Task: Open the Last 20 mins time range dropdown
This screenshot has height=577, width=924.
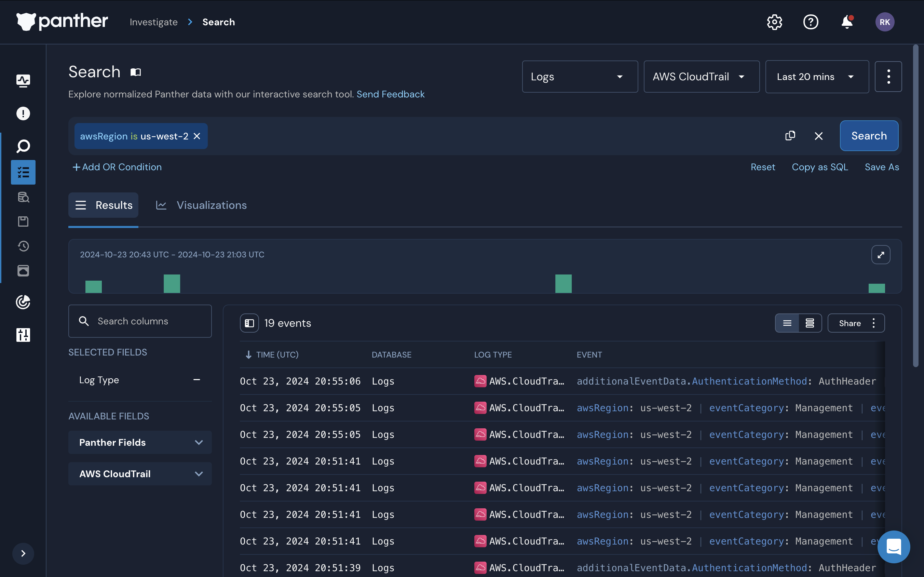Action: point(817,77)
